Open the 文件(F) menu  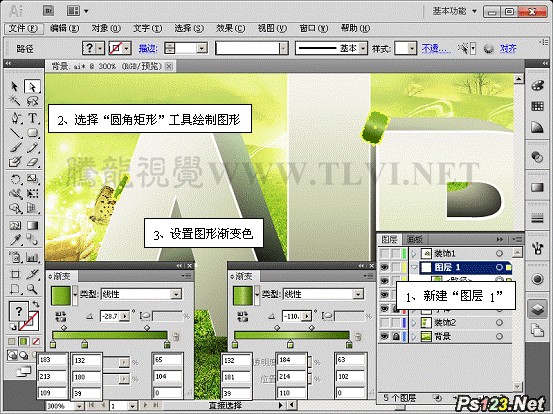pyautogui.click(x=23, y=28)
